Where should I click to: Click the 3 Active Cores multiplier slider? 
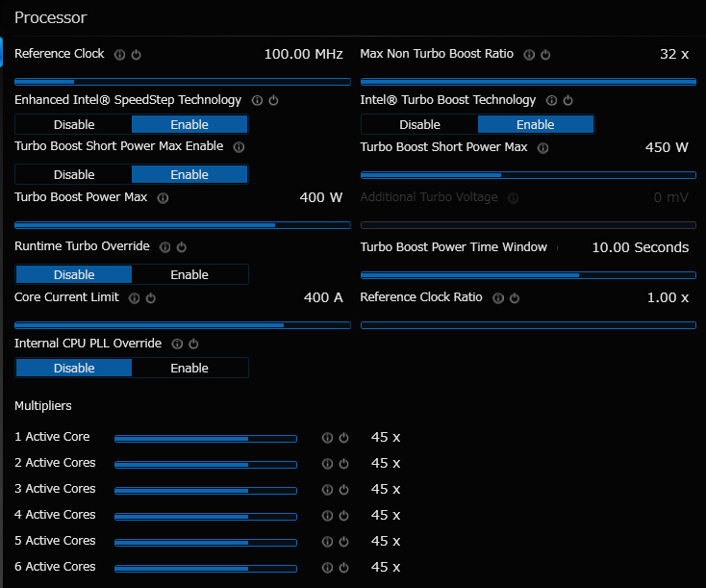205,490
